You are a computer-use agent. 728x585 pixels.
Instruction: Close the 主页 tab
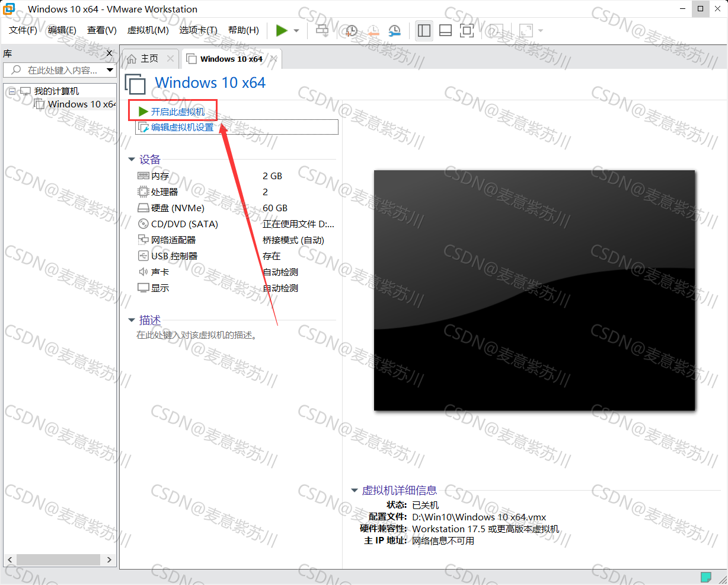pyautogui.click(x=170, y=59)
